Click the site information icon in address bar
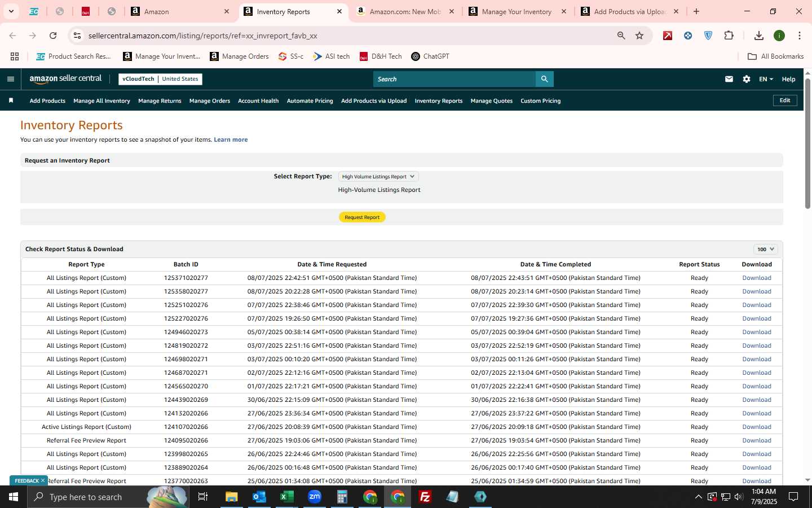 click(x=77, y=36)
